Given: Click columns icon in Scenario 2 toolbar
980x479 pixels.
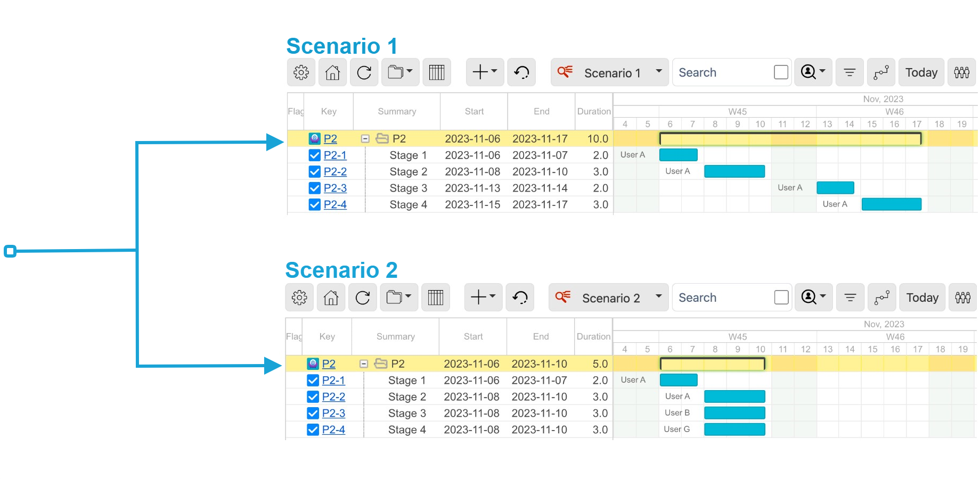Looking at the screenshot, I should pyautogui.click(x=436, y=298).
